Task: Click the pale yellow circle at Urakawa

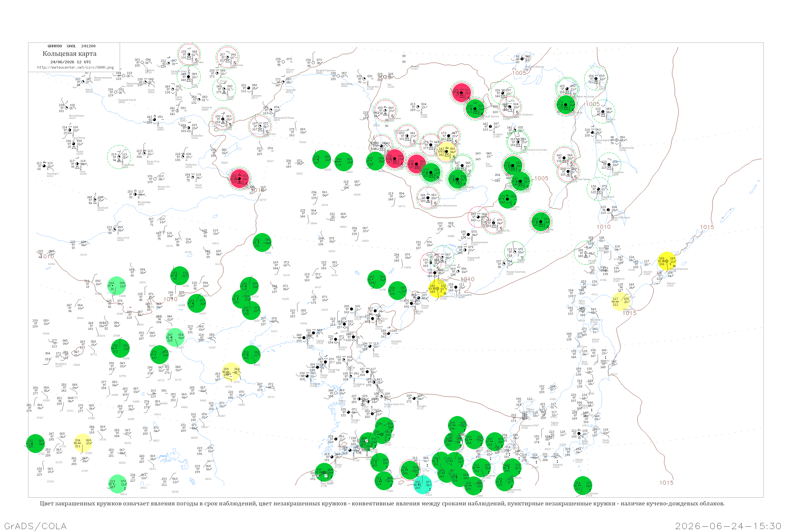Action: (621, 302)
